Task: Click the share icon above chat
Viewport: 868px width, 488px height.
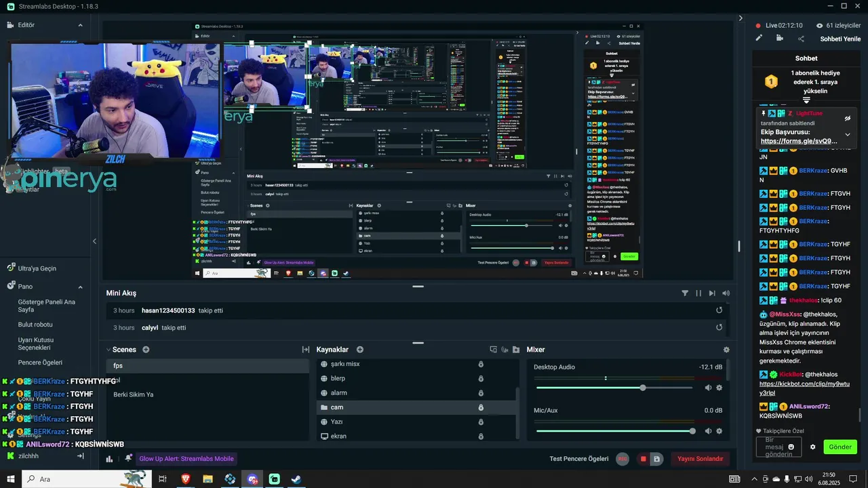Action: click(x=801, y=39)
